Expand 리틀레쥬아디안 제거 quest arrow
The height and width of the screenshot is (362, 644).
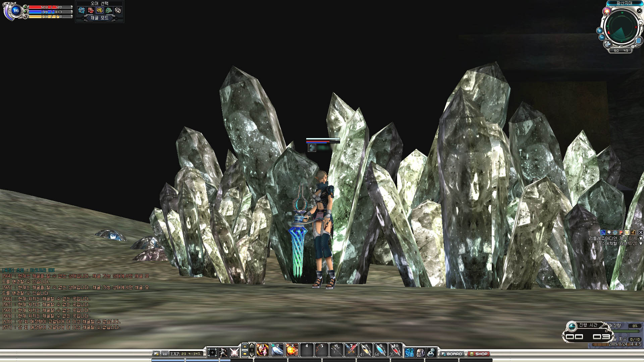coord(641,239)
